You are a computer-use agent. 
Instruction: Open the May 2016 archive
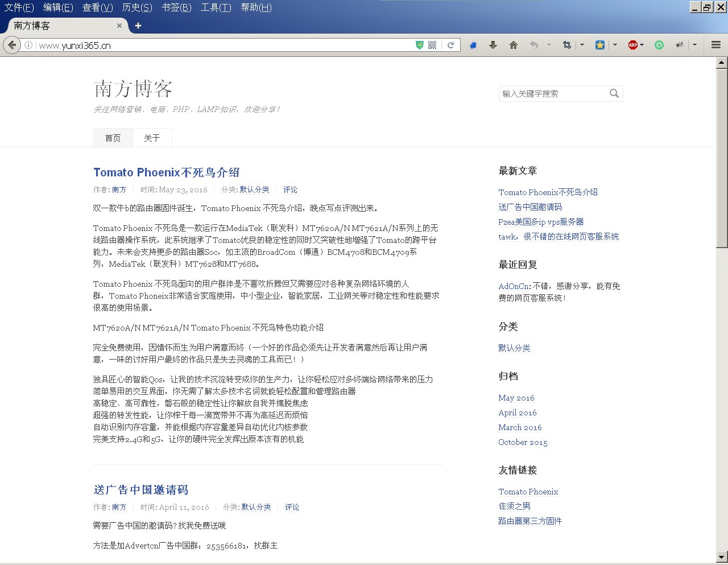point(516,398)
